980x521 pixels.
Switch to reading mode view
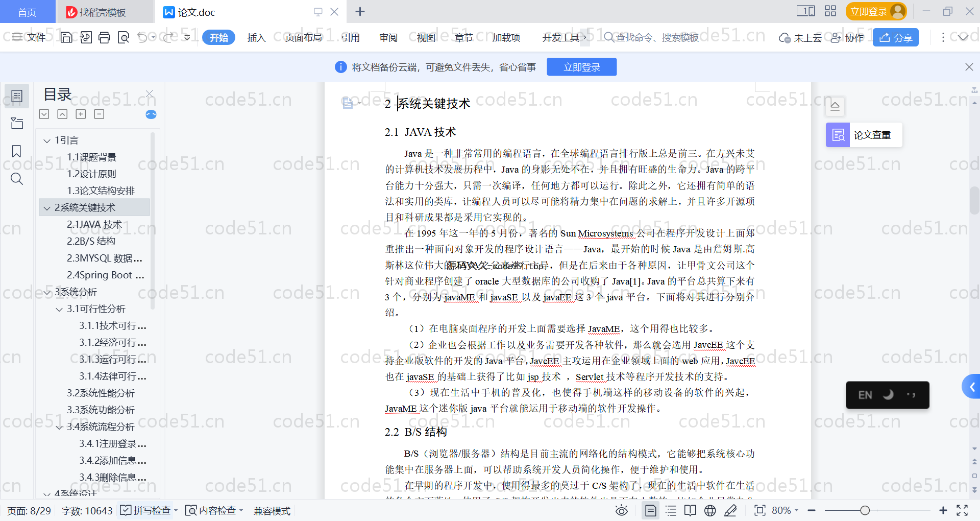[690, 510]
